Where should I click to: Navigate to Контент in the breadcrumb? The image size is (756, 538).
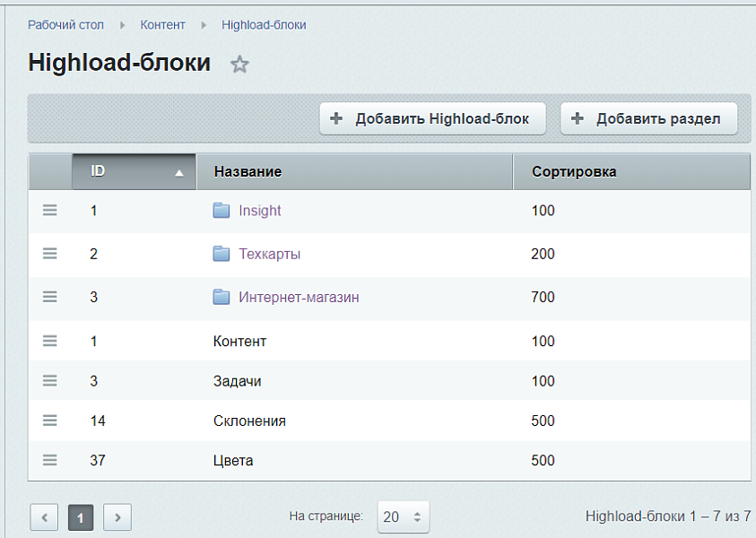click(x=162, y=25)
